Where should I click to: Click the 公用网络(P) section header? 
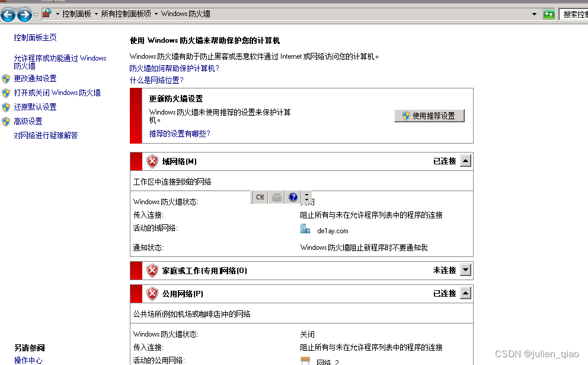(302, 294)
